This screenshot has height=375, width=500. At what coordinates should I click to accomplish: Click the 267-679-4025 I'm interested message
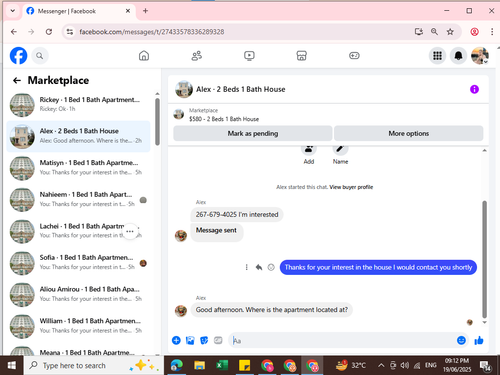tap(237, 214)
